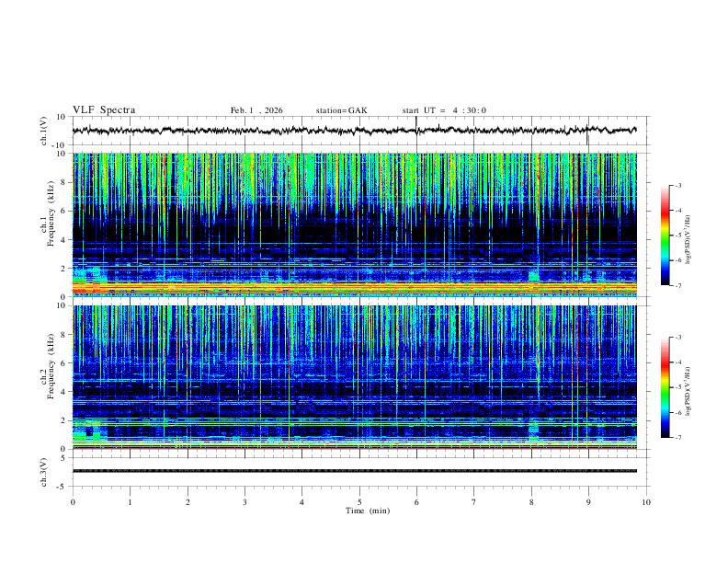
Task: Click the log(PSD) caption beside ch.2 color bar
Action: 688,391
